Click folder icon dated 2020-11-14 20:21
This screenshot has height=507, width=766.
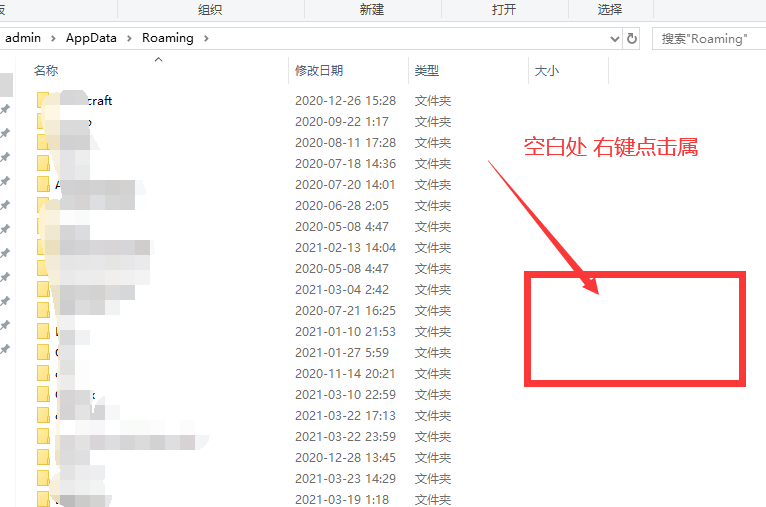[43, 373]
